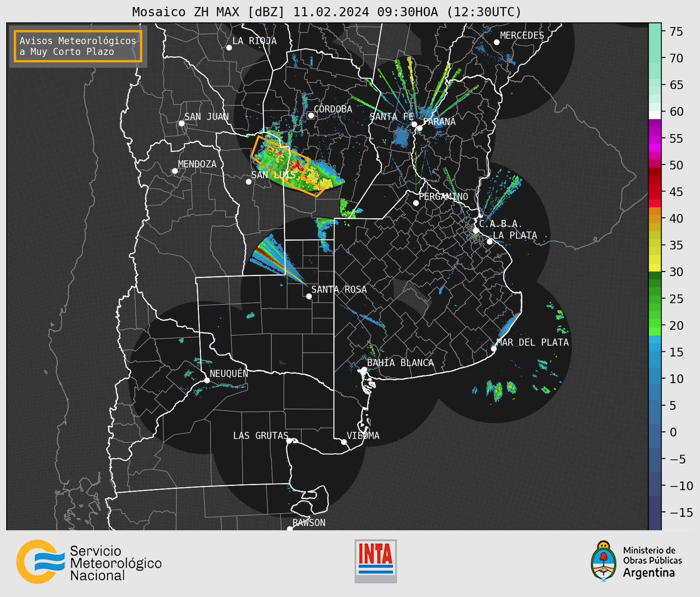Click the CÓRDOBA city marker dot
Screen dimensions: 700x597
(311, 115)
